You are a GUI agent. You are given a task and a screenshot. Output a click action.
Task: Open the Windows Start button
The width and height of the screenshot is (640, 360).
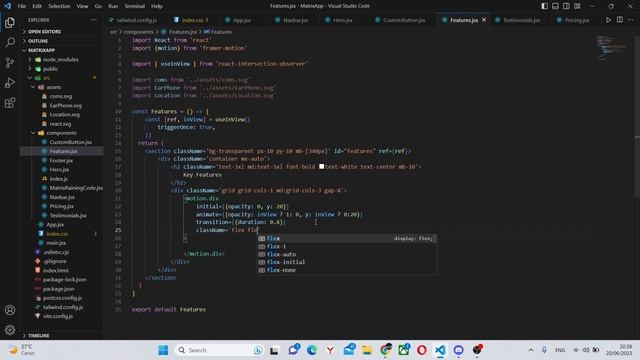tap(163, 350)
